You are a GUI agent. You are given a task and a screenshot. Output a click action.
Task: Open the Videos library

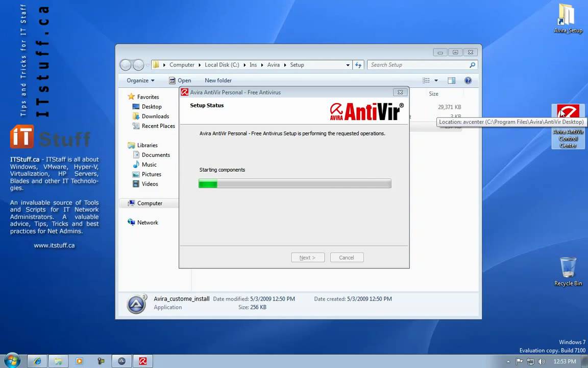(150, 184)
